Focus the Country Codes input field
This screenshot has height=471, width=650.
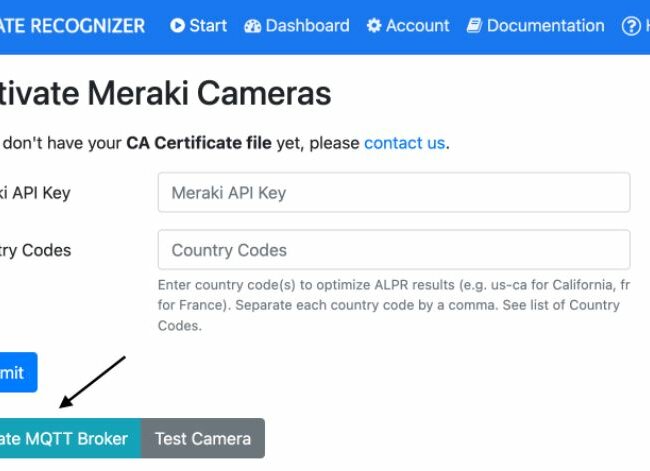point(394,250)
